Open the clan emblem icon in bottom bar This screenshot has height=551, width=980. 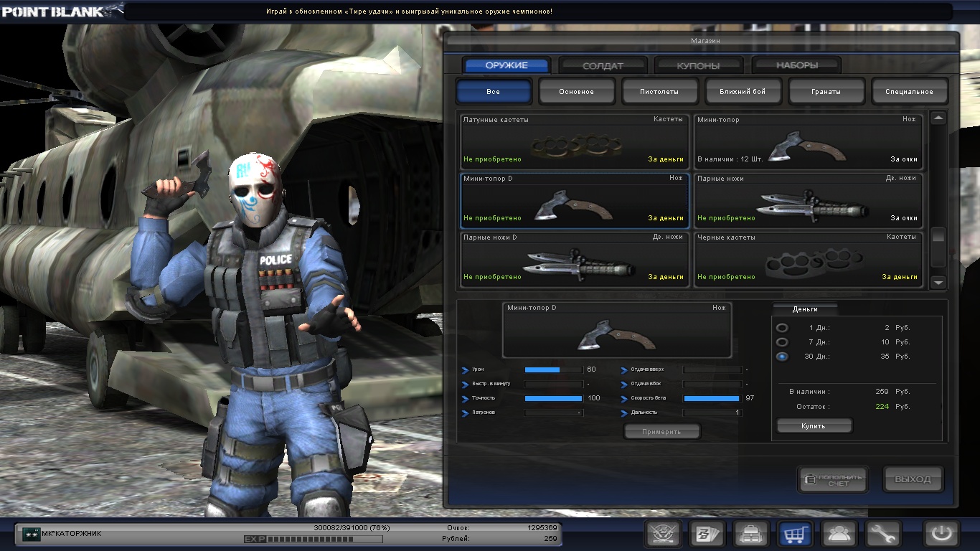[x=663, y=534]
